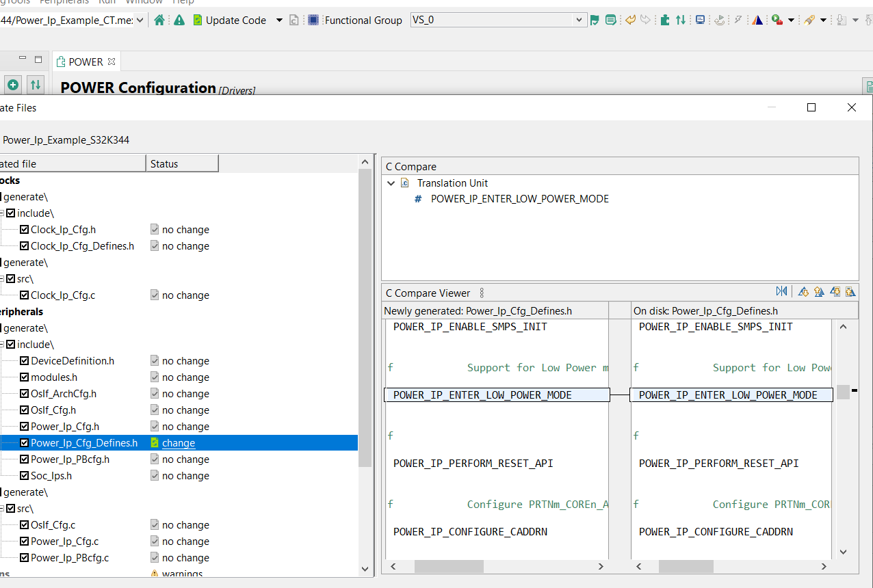Click POWER_IP_CONFIGURE_CADDRN in on-disk pane
Screen dimensions: 873x588
[716, 532]
